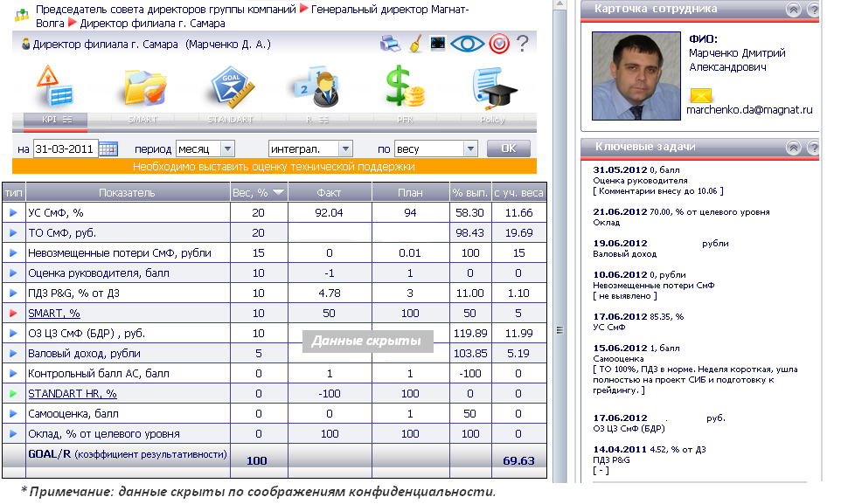Switch to the SMART tab
Viewport: 841px width, 504px height.
pos(142,120)
